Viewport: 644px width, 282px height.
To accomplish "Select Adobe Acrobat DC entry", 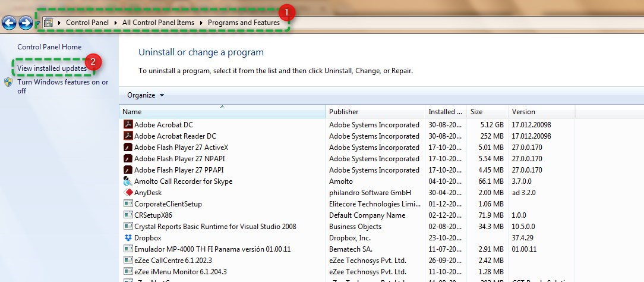I will tap(163, 124).
